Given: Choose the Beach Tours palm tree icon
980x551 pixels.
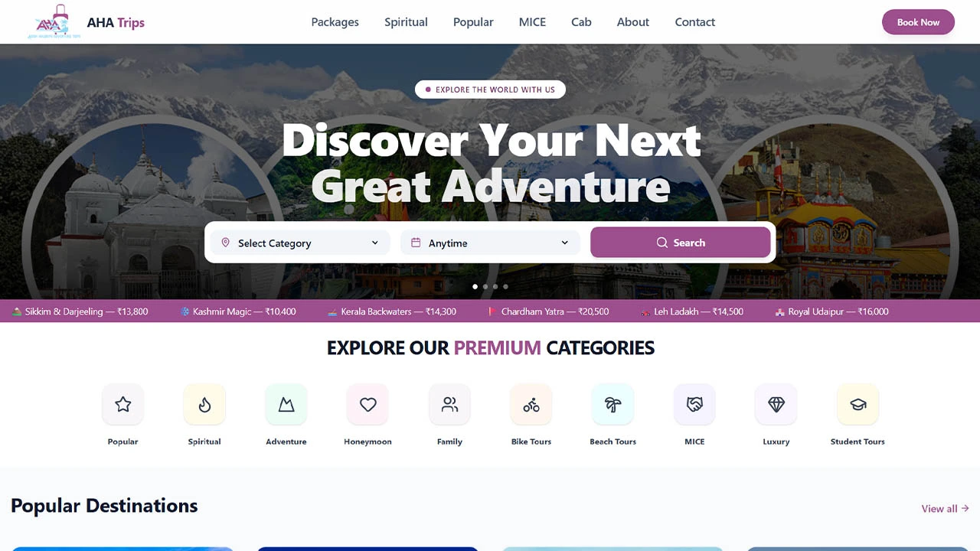Looking at the screenshot, I should 612,404.
